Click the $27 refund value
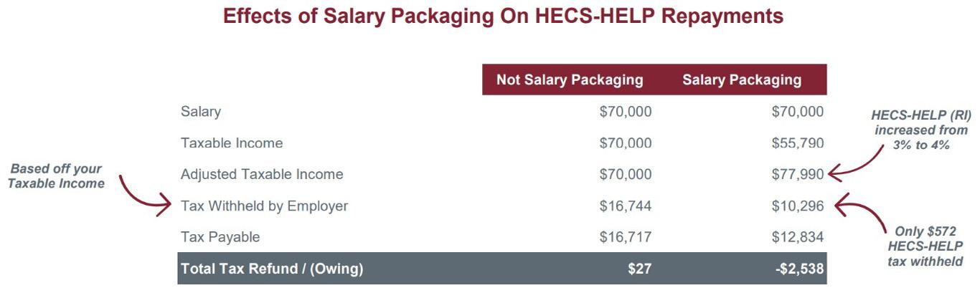The height and width of the screenshot is (298, 980). pyautogui.click(x=639, y=269)
